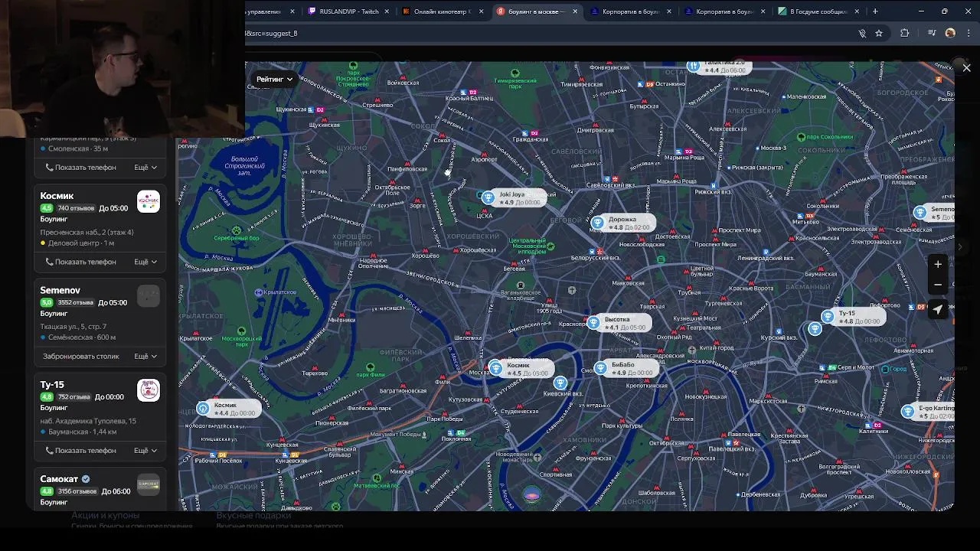Open the Semenov listing title

[60, 290]
